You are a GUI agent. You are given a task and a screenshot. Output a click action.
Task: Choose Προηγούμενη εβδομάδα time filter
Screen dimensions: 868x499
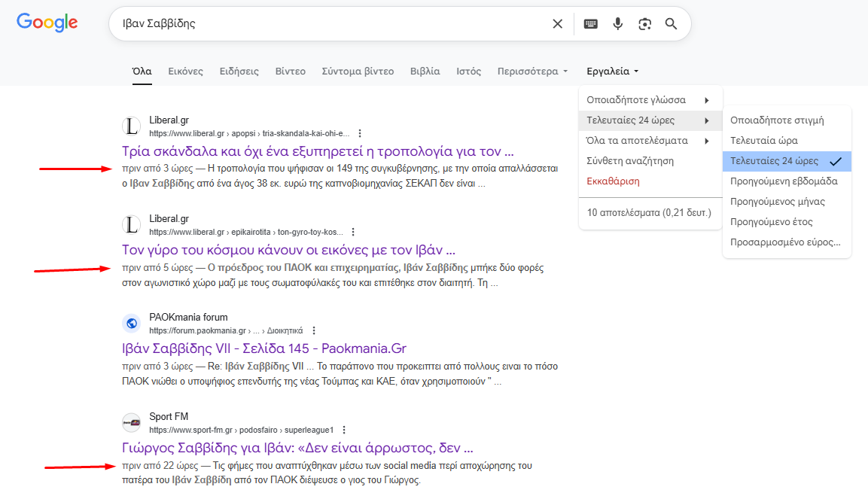click(x=787, y=181)
